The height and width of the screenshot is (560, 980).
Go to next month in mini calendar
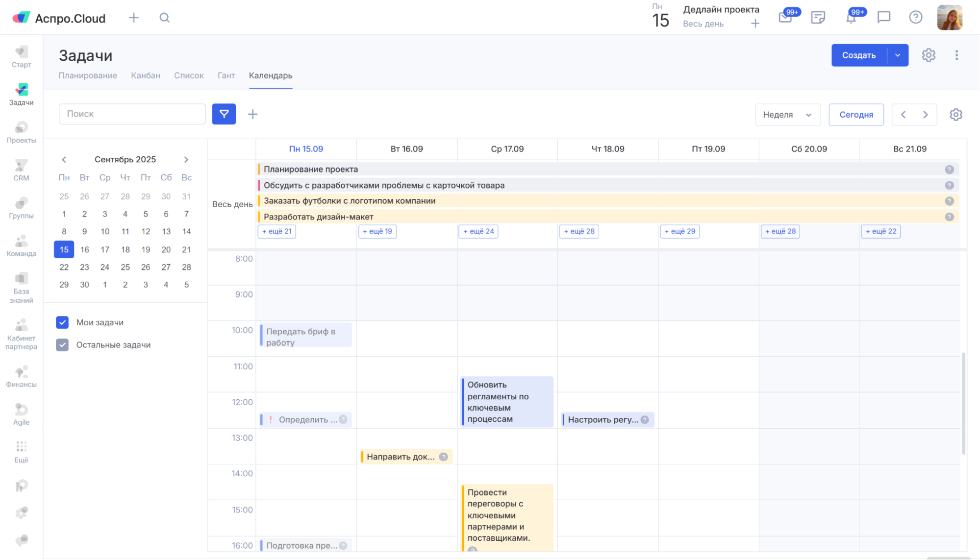[186, 160]
